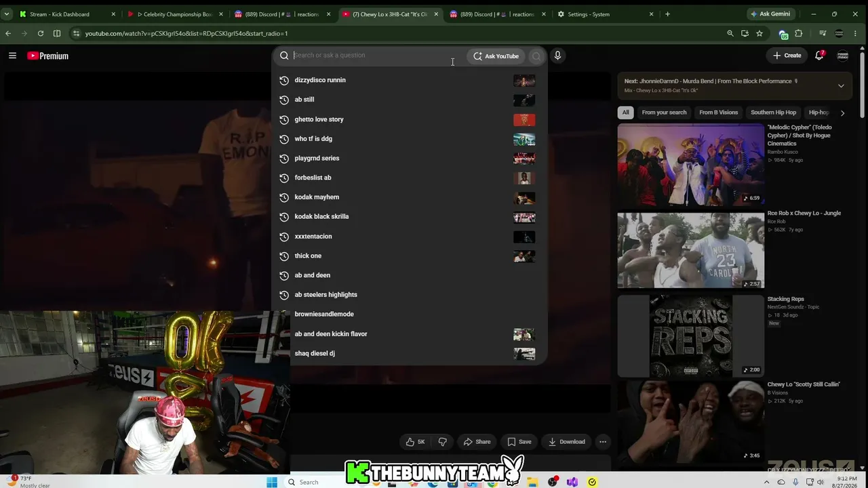Viewport: 868px width, 488px height.
Task: Select the 'who tf is ddg' suggestion
Action: tap(409, 139)
